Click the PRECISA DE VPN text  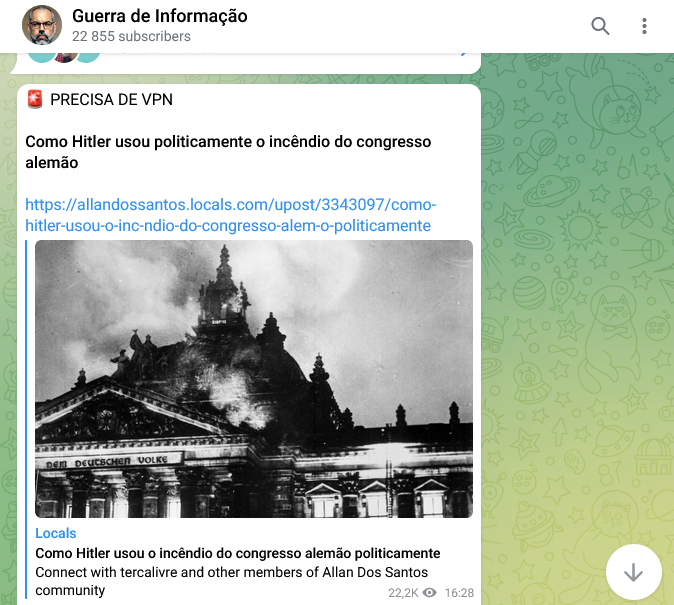pyautogui.click(x=111, y=100)
